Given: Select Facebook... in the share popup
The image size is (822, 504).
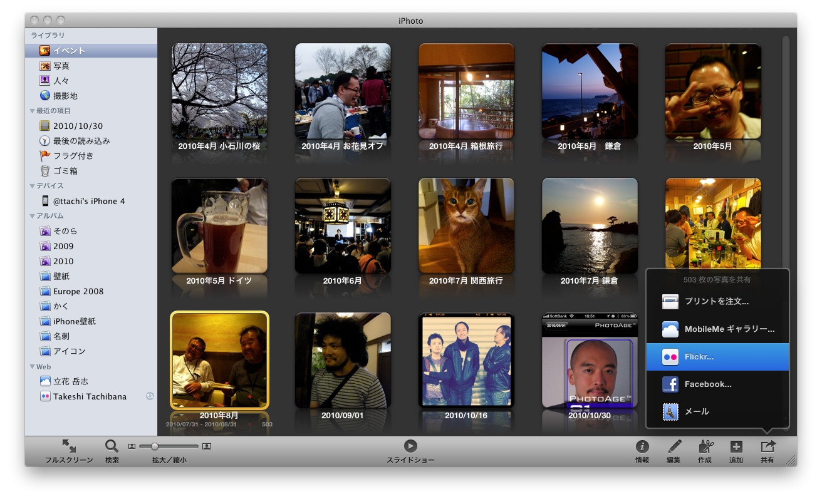Looking at the screenshot, I should coord(717,384).
